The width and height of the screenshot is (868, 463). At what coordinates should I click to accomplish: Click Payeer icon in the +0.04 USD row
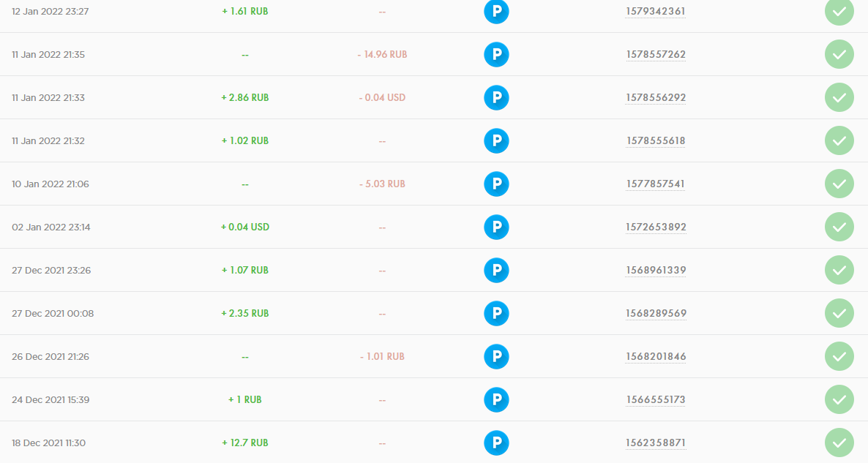pos(496,227)
